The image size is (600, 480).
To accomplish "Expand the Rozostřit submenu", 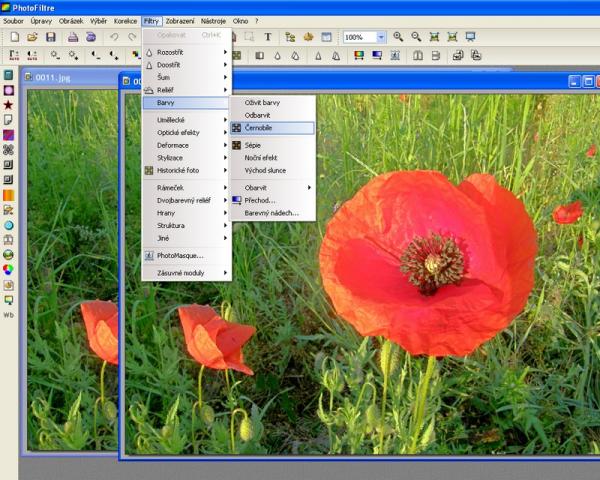I will point(186,52).
